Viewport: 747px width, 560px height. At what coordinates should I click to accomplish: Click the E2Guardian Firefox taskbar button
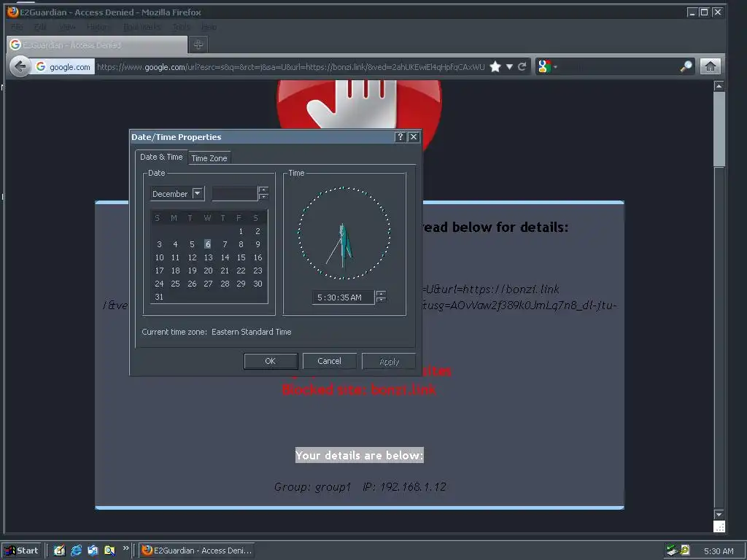point(197,551)
